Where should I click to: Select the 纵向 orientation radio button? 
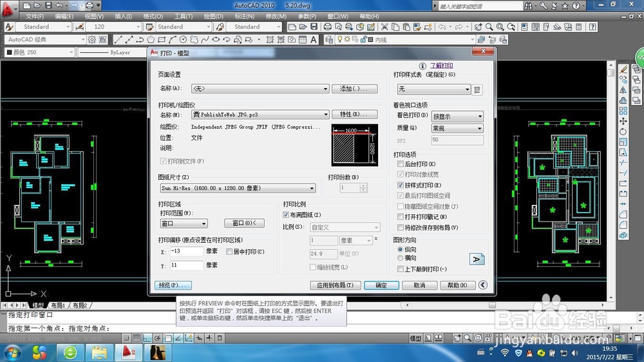click(x=400, y=249)
